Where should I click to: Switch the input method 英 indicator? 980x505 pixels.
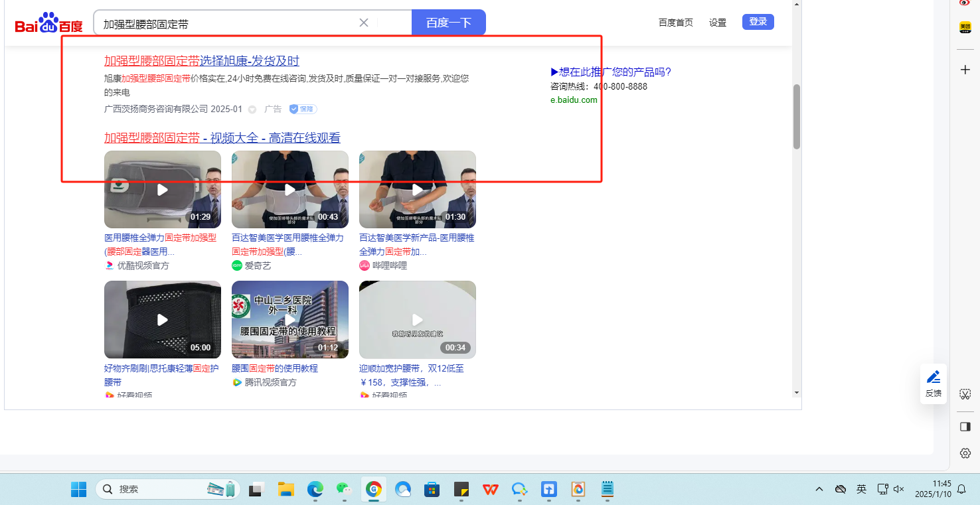coord(861,489)
